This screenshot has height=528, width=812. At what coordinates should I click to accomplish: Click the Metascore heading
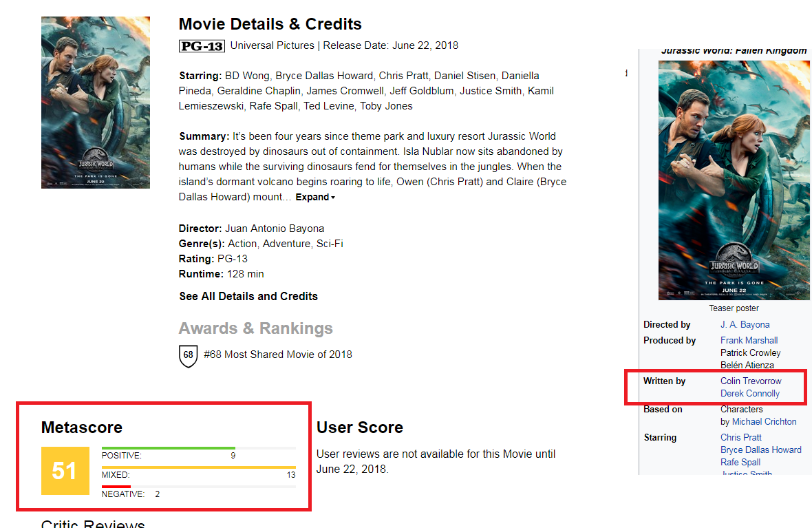(x=82, y=427)
